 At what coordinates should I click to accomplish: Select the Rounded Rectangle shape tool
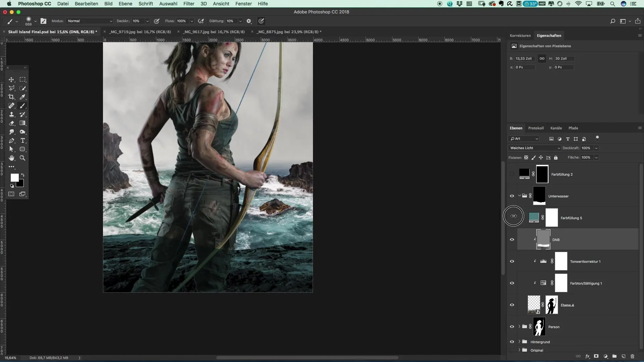[22, 149]
